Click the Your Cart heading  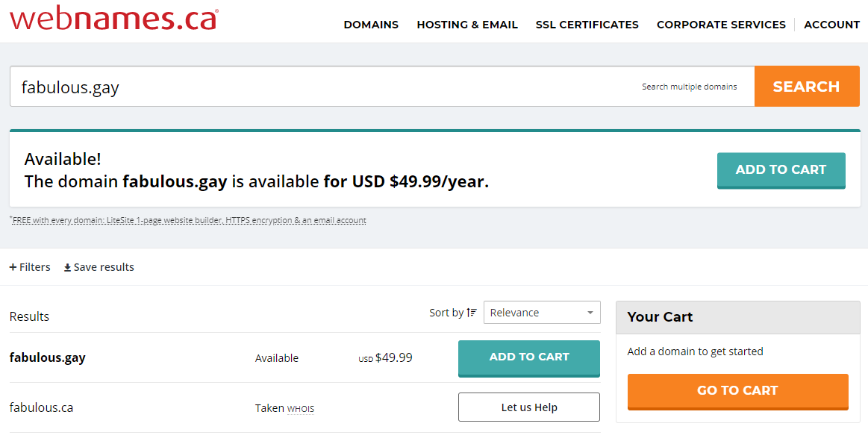coord(660,317)
